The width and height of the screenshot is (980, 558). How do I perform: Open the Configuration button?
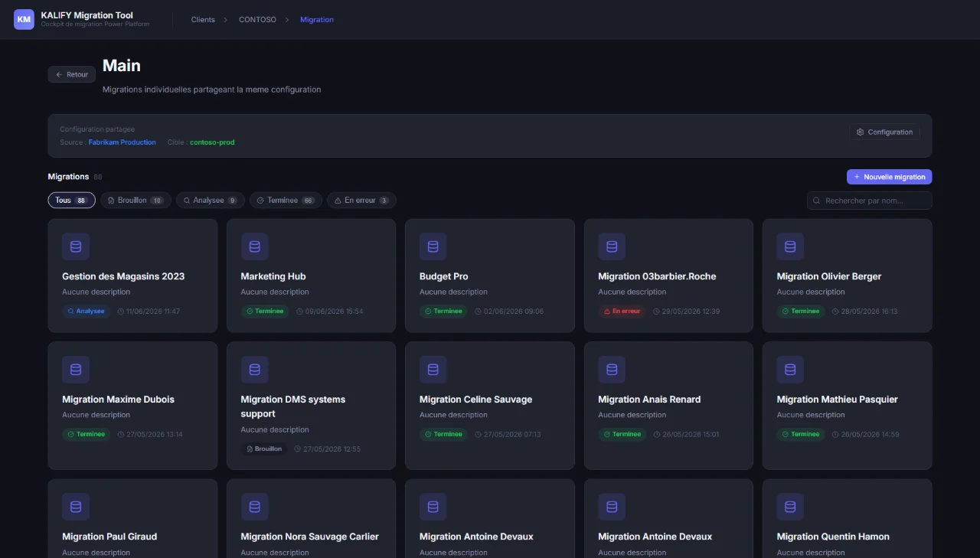point(884,132)
